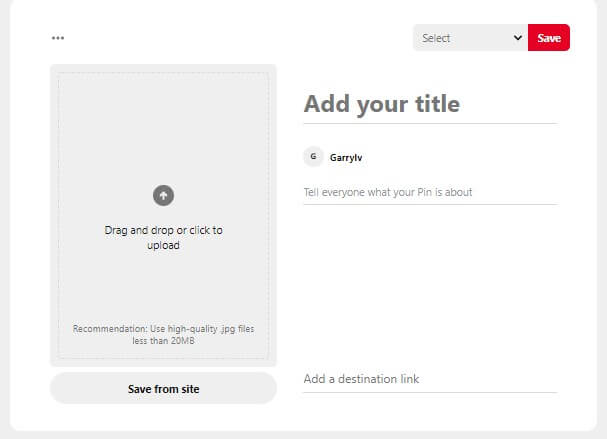Click the Drag and drop upload text
This screenshot has height=439, width=607.
163,237
